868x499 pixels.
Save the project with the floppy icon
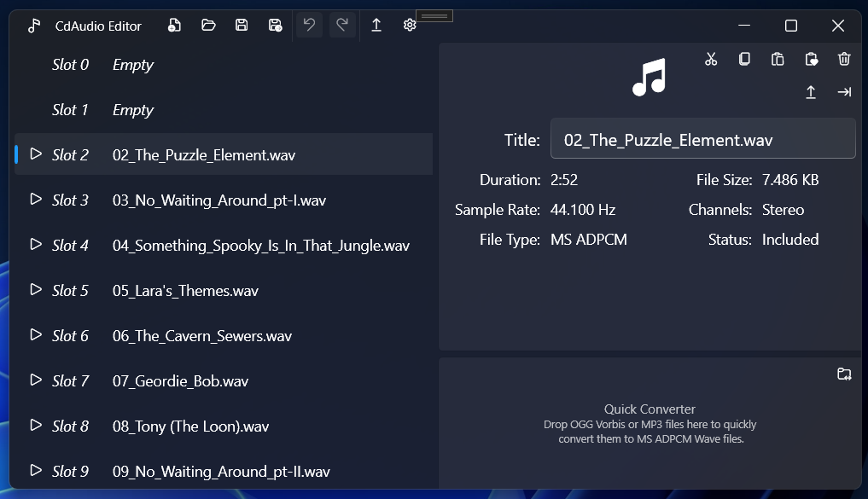point(242,25)
